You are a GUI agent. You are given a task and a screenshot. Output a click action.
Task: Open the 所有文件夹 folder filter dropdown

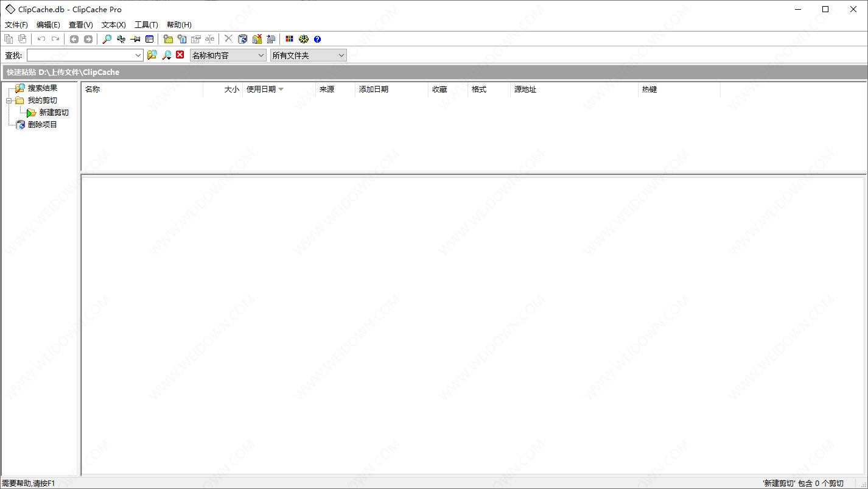tap(308, 55)
